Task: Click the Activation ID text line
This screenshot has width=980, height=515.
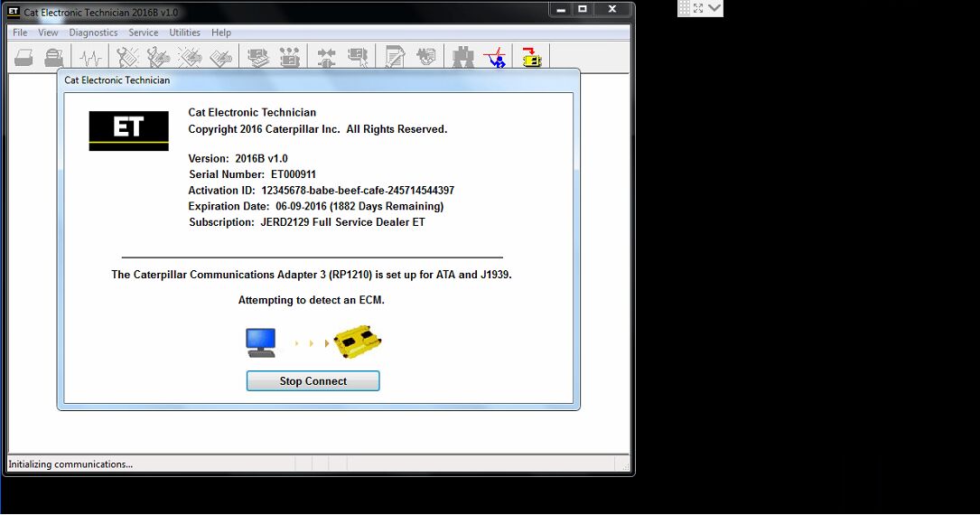Action: (322, 190)
